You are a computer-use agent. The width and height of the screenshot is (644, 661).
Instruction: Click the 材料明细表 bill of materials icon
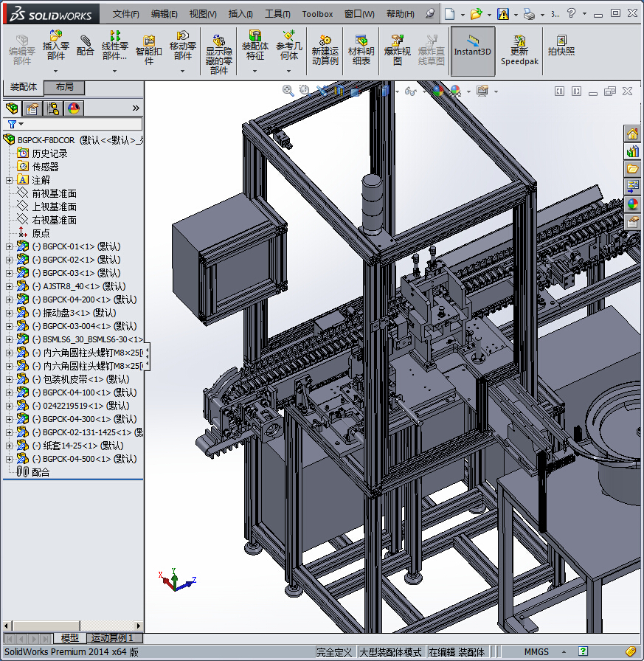(x=361, y=49)
